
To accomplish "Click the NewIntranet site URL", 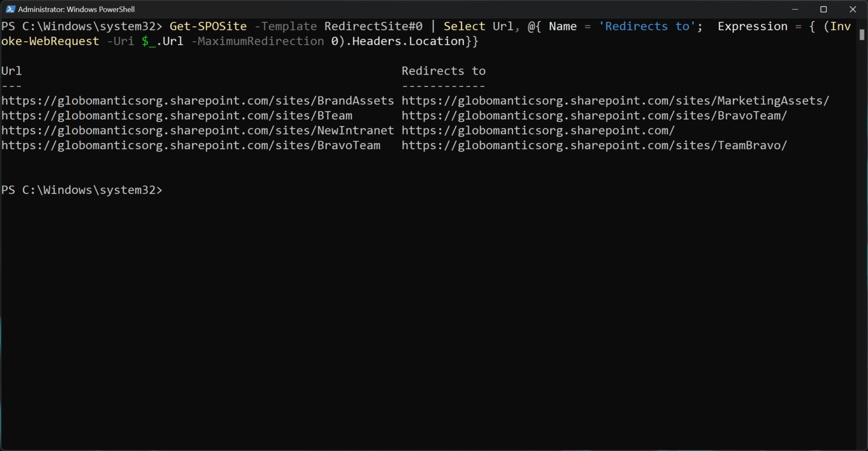I will point(197,131).
